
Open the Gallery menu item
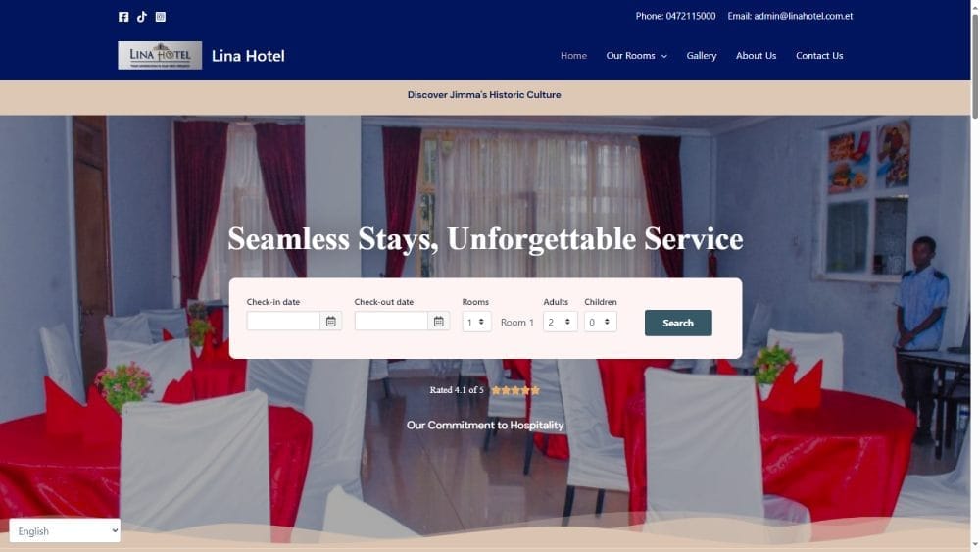702,56
